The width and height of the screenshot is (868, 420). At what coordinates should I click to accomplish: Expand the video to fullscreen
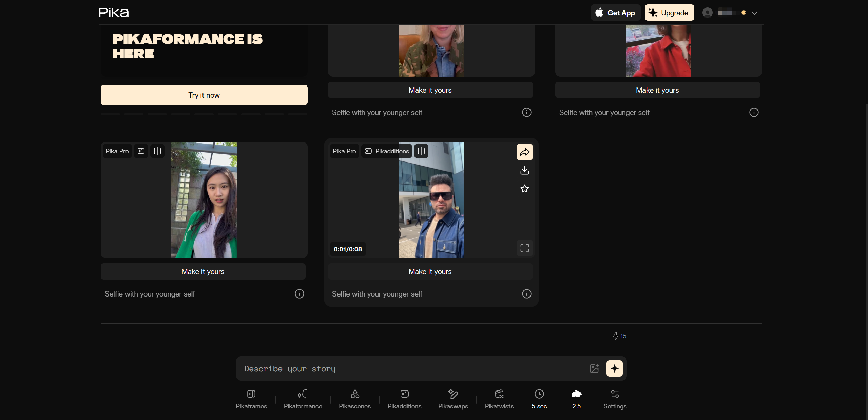(x=524, y=248)
